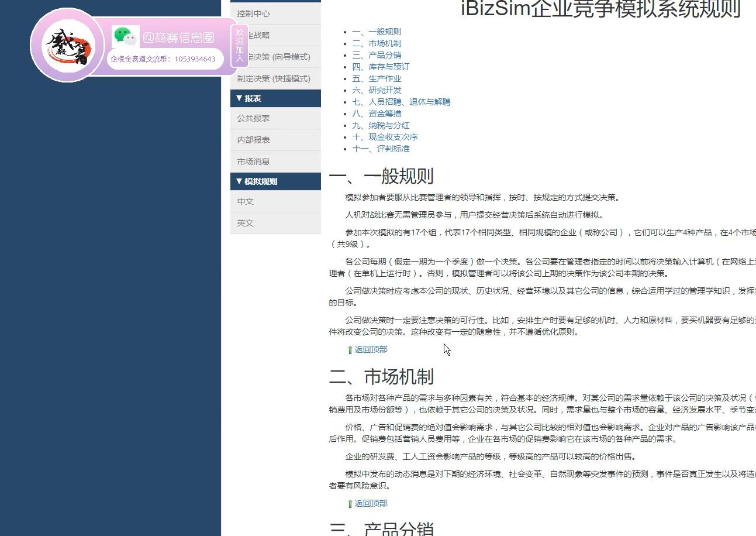This screenshot has height=536, width=756.
Task: Select 中文 rules in the sidebar
Action: pyautogui.click(x=275, y=201)
